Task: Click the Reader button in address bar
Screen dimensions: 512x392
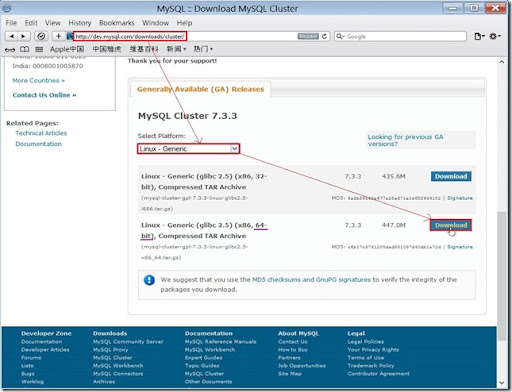Action: 308,36
